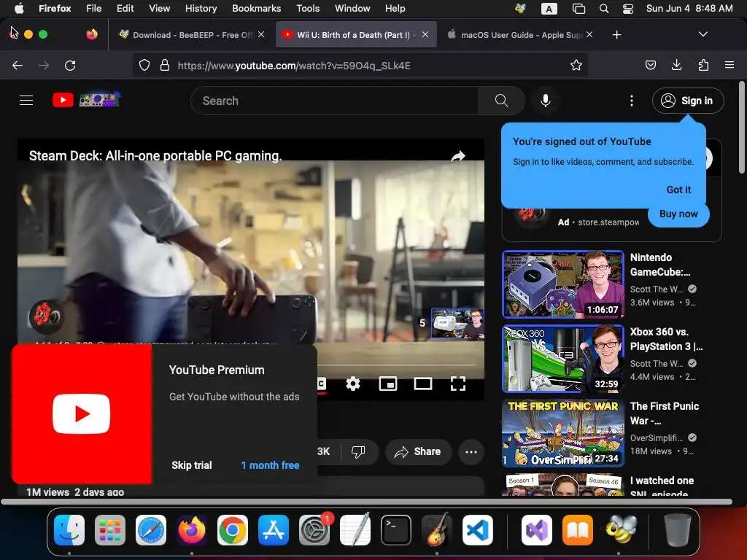Open the player settings gear
The image size is (747, 560).
[352, 384]
